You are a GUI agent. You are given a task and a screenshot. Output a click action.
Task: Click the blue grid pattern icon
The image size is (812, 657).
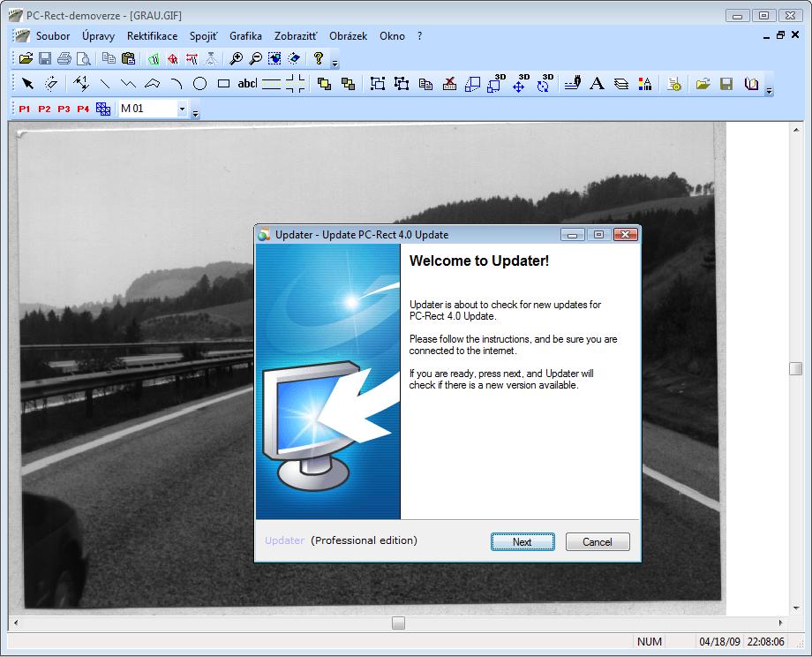[x=103, y=109]
